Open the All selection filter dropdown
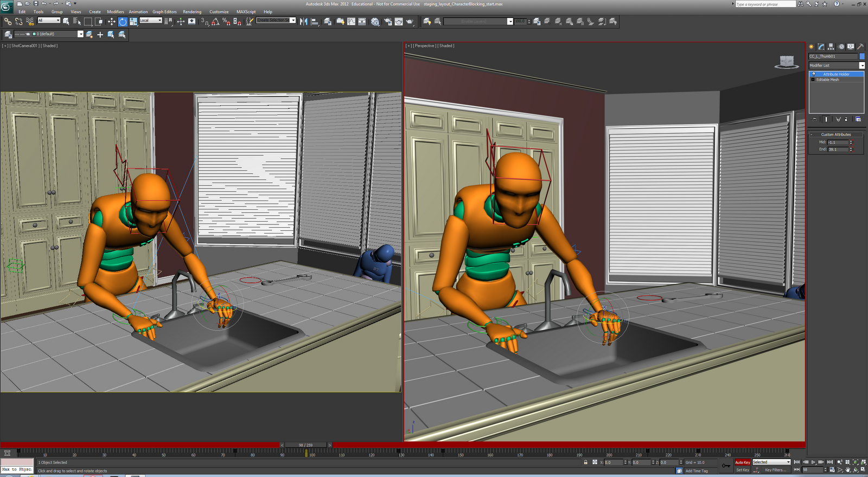Viewport: 868px width, 477px height. (49, 20)
